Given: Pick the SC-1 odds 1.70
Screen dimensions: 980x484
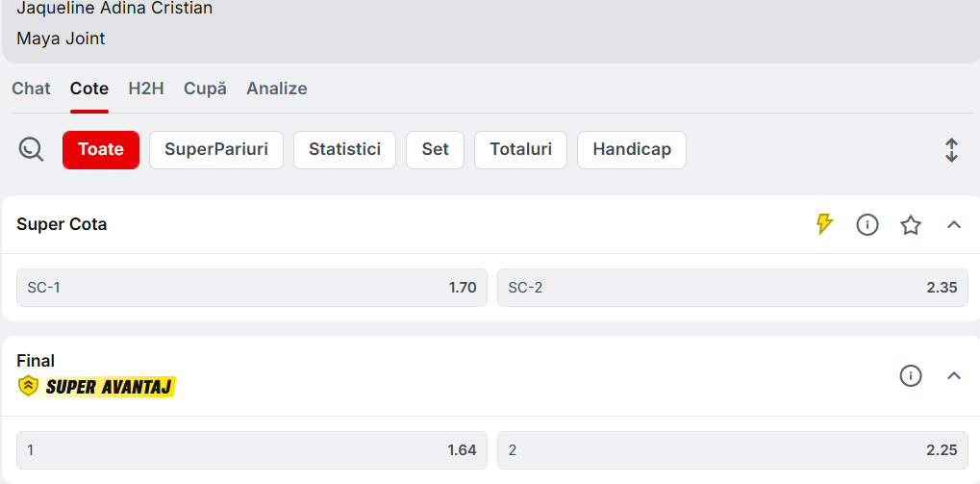Looking at the screenshot, I should [252, 288].
